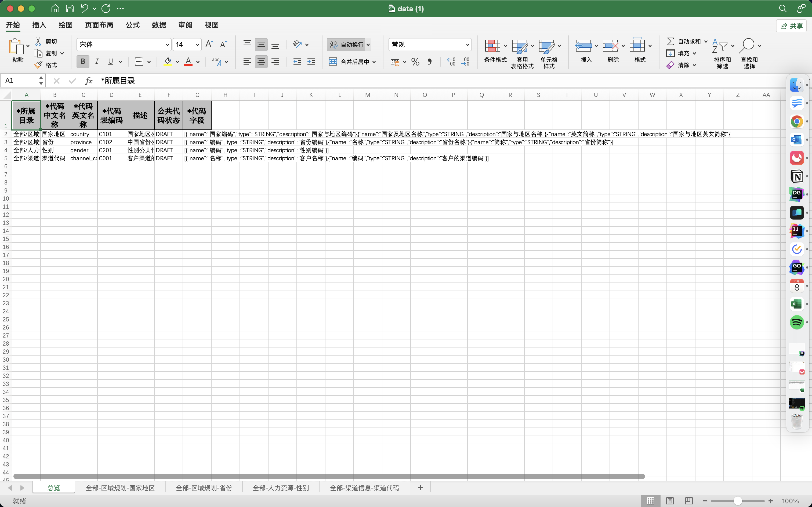Click Find & Select (查找和选择) button
This screenshot has height=507, width=812.
coord(749,54)
